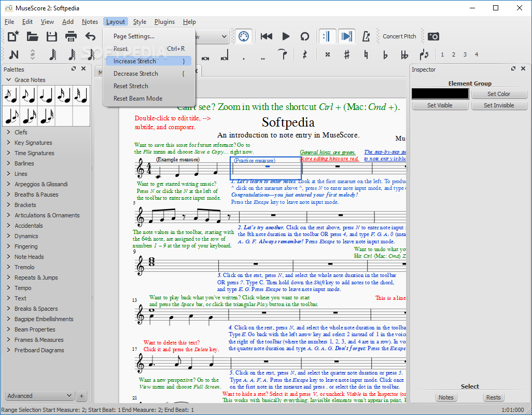Viewport: 532px width, 415px height.
Task: Expand the Dynamics palette
Action: 9,236
